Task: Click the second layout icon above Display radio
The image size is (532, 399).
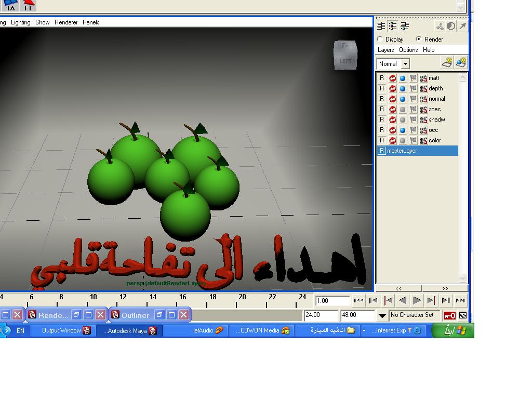Action: click(393, 26)
